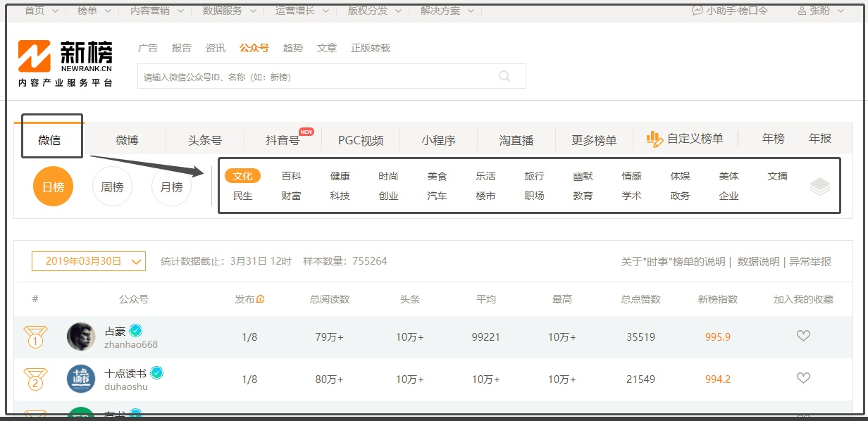
Task: Select the 日榜 daily ranking option
Action: [x=53, y=187]
